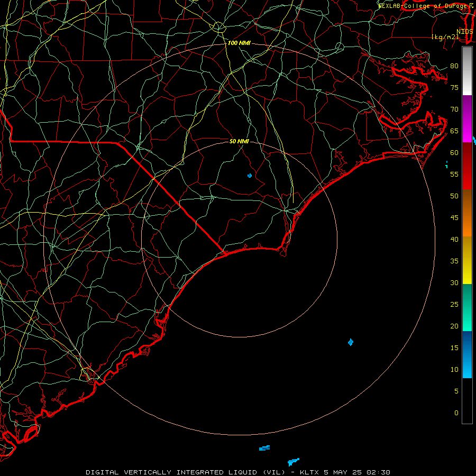Image resolution: width=476 pixels, height=476 pixels.
Task: Click the 65 value on the scale
Action: [454, 131]
